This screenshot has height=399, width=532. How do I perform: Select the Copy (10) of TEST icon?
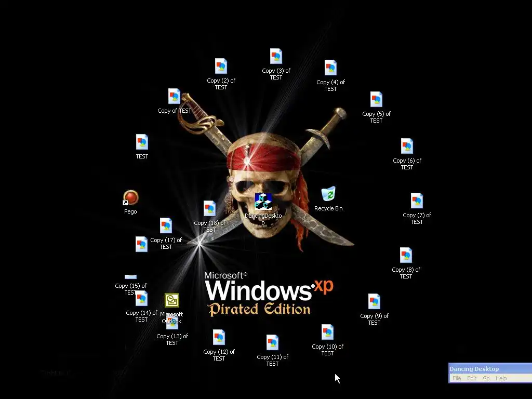click(327, 332)
